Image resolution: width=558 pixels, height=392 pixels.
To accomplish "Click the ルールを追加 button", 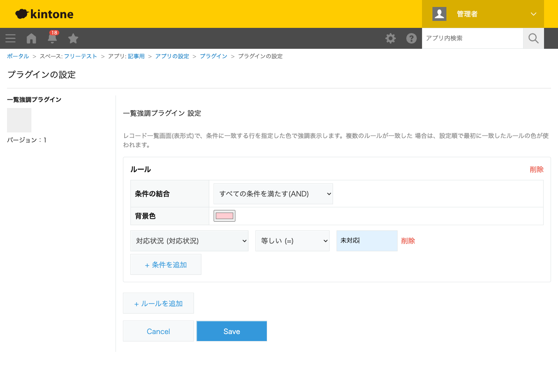I will (x=158, y=303).
